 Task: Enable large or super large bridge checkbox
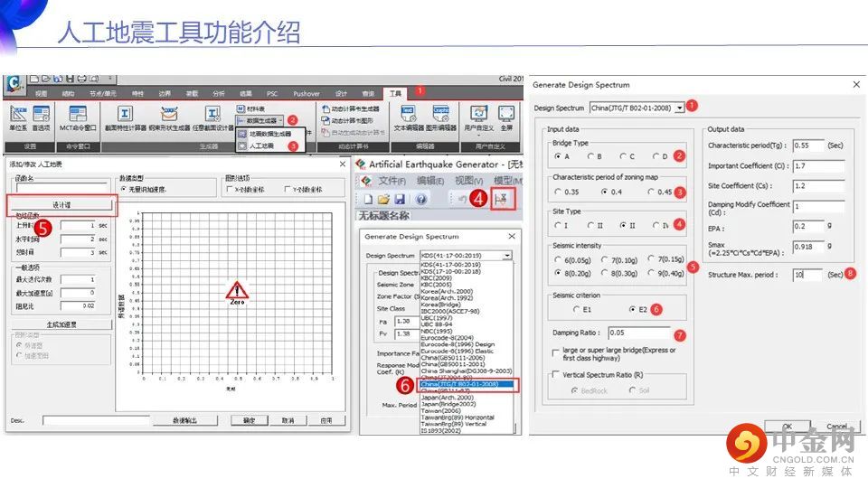[556, 352]
